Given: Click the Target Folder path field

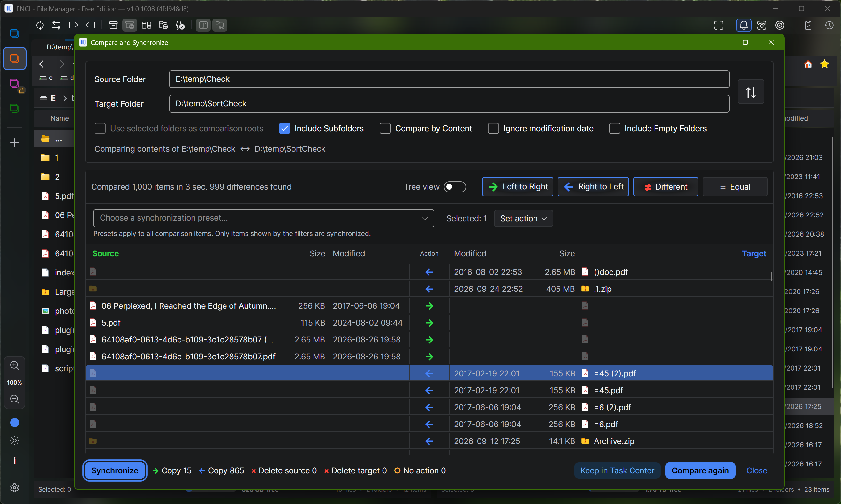Looking at the screenshot, I should (x=449, y=104).
